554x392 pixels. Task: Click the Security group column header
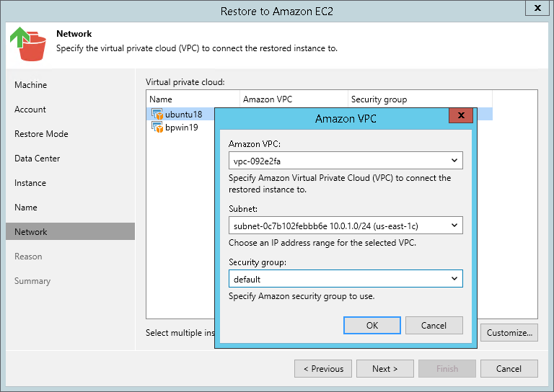click(420, 99)
